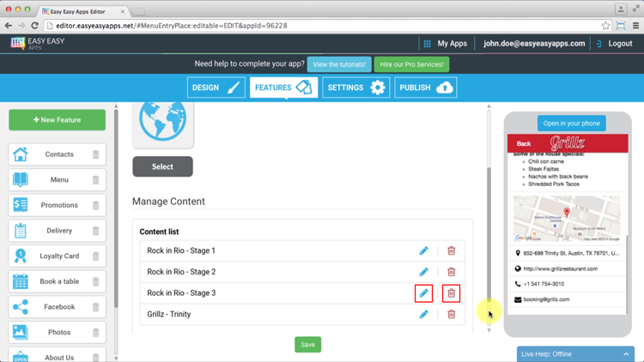Delete Rock in Rio - Stage 3 entry
The width and height of the screenshot is (644, 362).
(452, 293)
